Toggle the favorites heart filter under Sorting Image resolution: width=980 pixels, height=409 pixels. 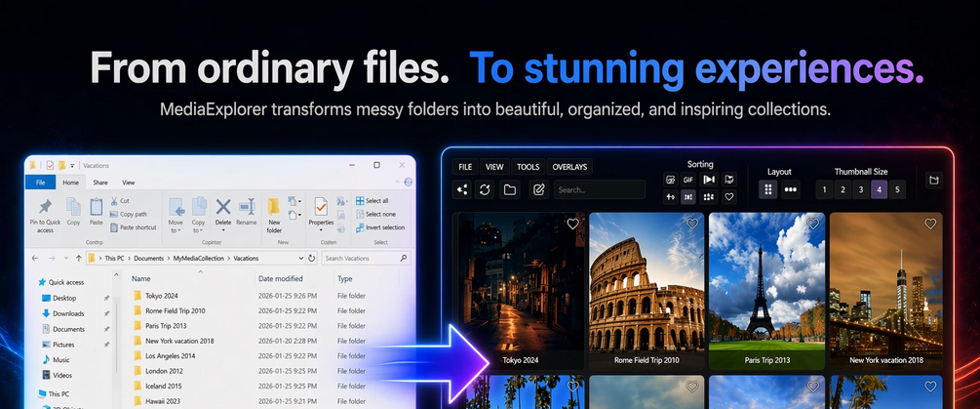click(728, 197)
